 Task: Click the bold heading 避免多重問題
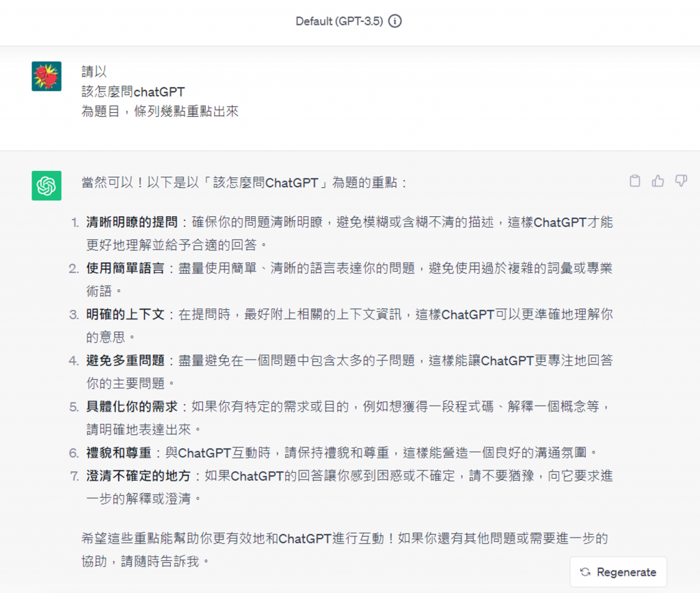[x=125, y=360]
